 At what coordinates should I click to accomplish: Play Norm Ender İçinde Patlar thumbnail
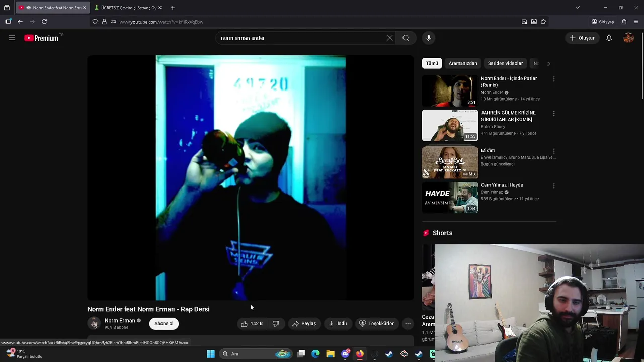[450, 91]
